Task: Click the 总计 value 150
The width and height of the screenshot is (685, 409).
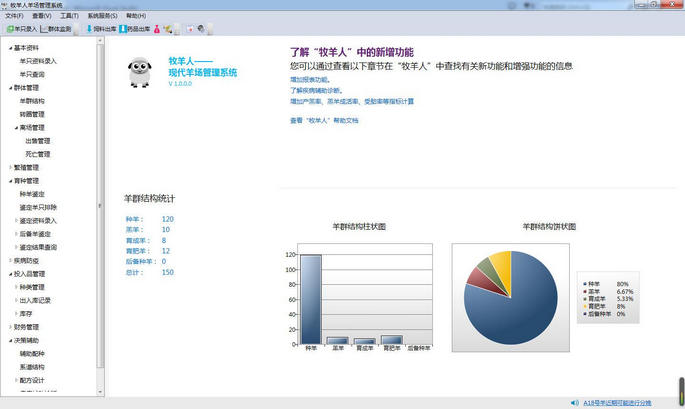Action: coord(168,272)
